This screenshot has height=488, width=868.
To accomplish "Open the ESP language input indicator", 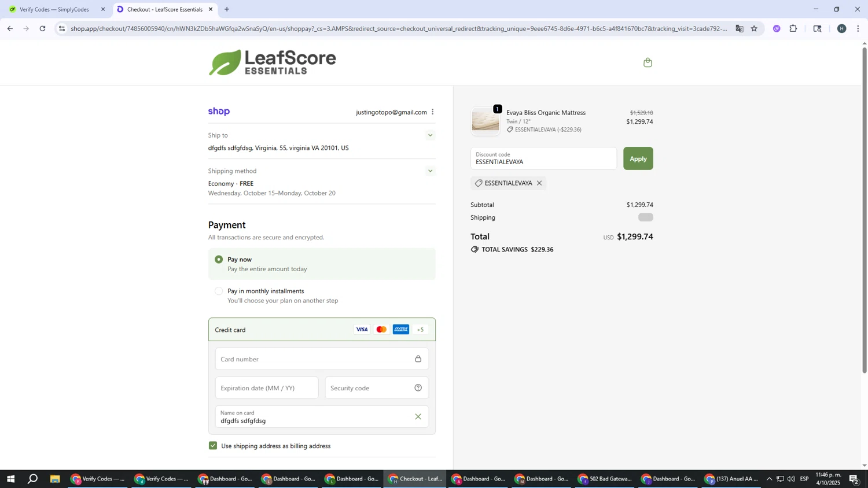I will [804, 479].
